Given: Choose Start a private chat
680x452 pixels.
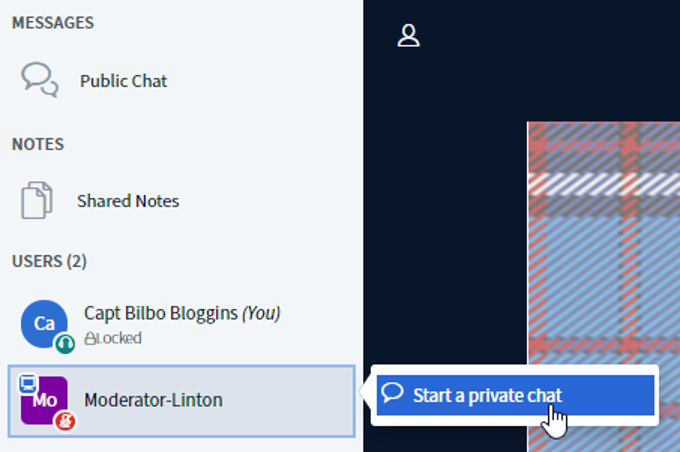Looking at the screenshot, I should click(515, 395).
